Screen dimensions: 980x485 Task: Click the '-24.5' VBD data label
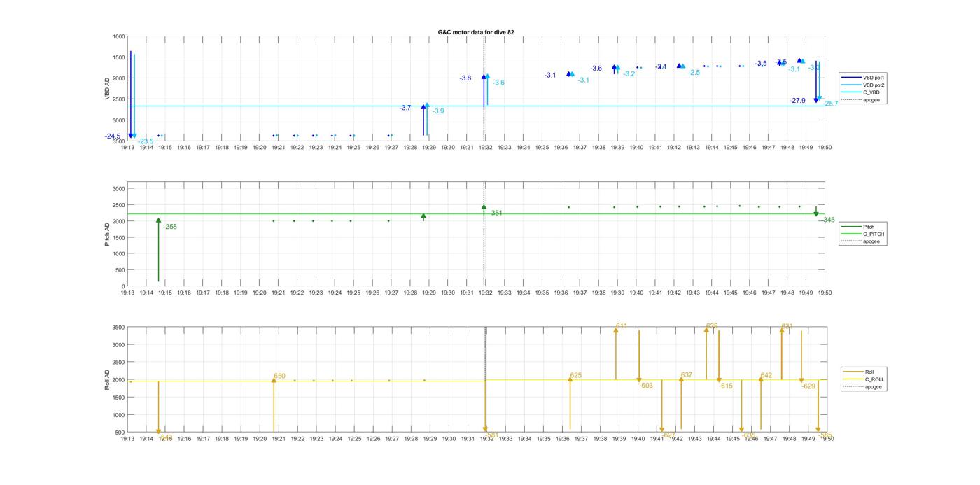coord(113,136)
